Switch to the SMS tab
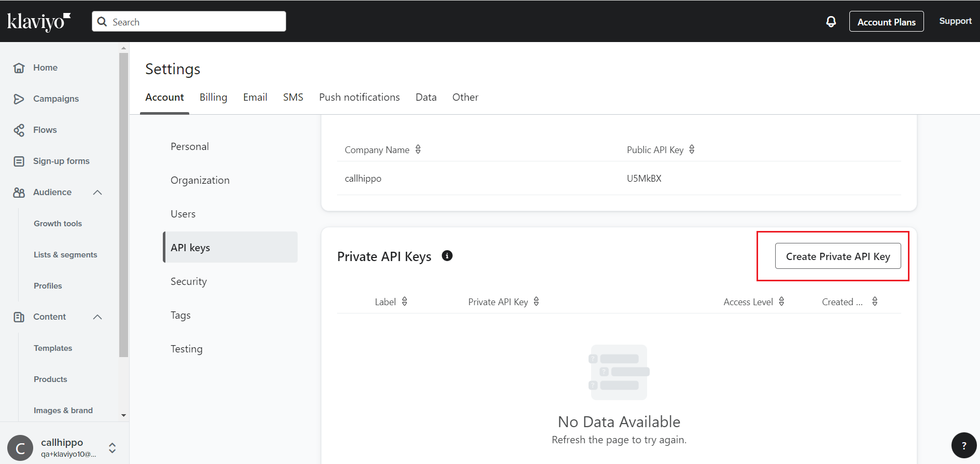This screenshot has width=980, height=464. [x=293, y=98]
